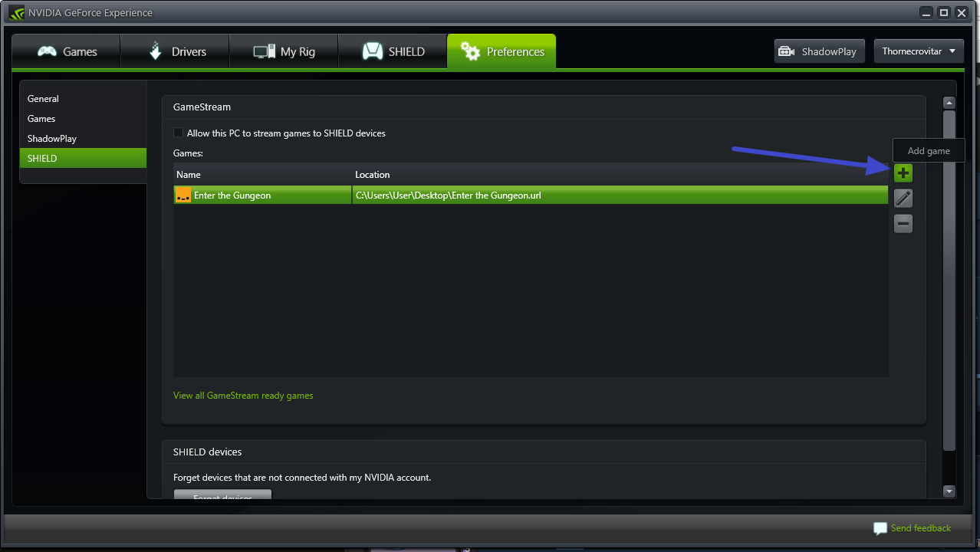Click the ShadowPlay camera button
The image size is (980, 552).
820,51
